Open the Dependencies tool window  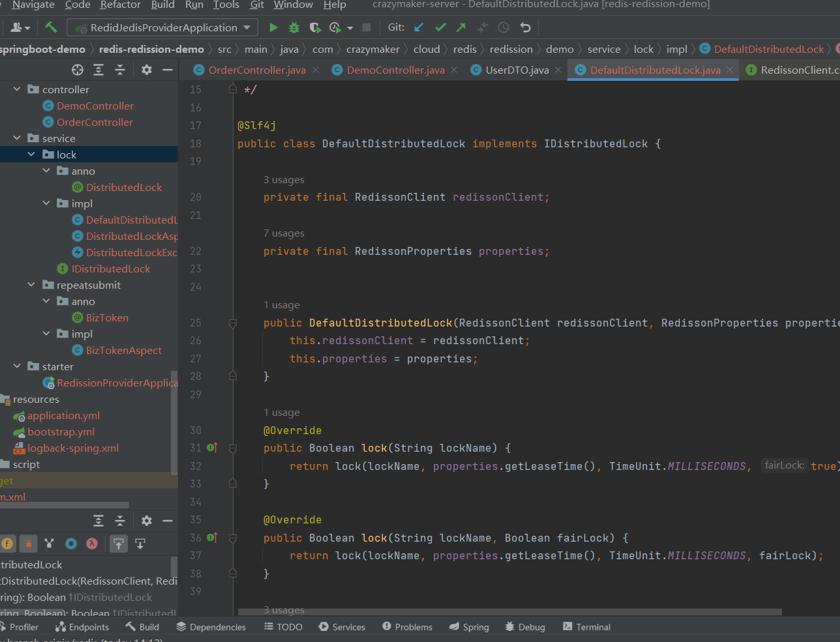211,627
